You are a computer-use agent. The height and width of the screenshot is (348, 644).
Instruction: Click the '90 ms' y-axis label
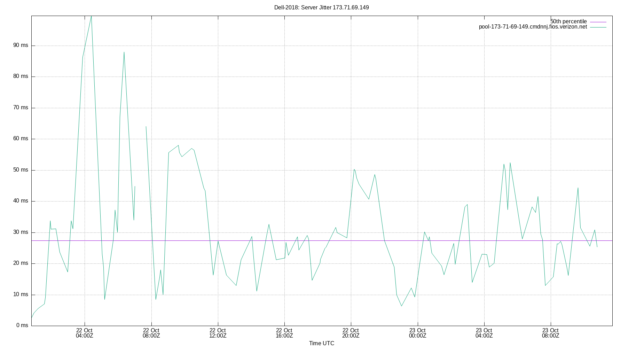click(x=21, y=45)
